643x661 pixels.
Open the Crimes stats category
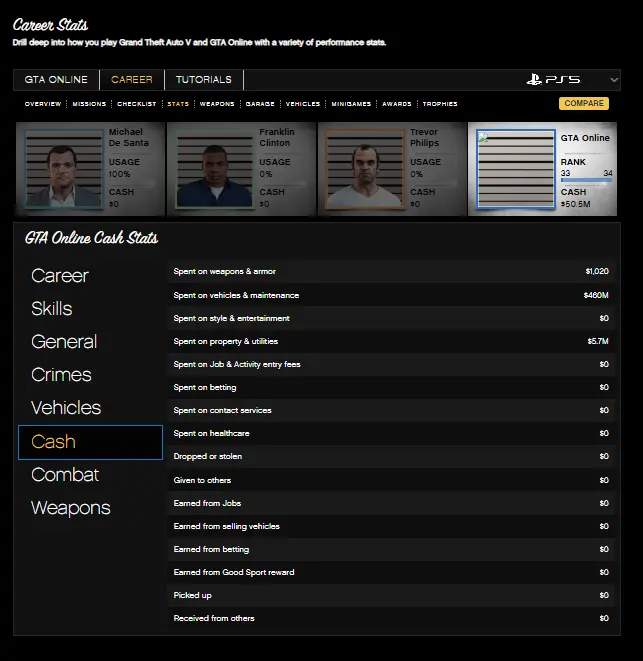tap(61, 375)
